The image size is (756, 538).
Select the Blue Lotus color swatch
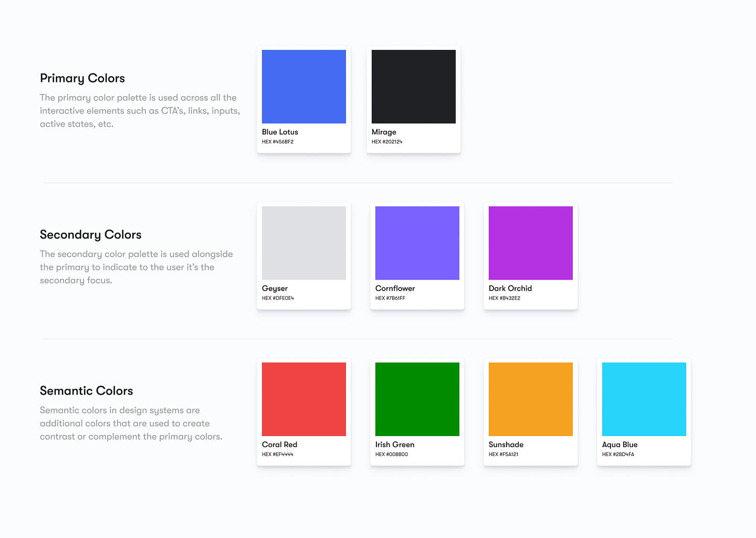tap(303, 87)
